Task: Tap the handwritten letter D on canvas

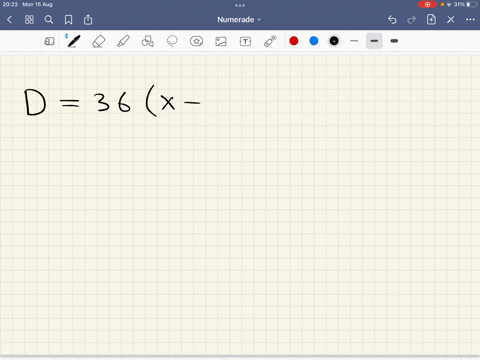Action: click(x=35, y=102)
